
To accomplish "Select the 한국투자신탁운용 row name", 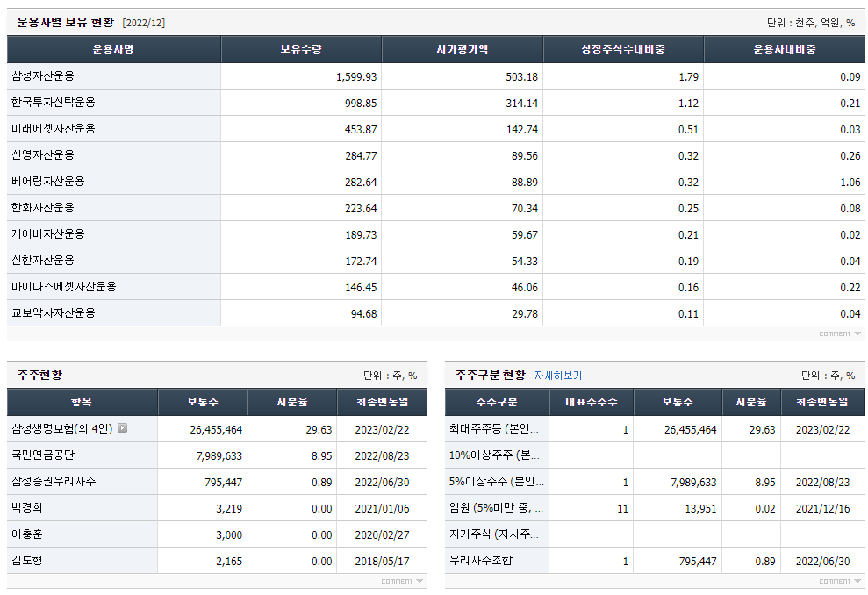I will click(x=54, y=103).
